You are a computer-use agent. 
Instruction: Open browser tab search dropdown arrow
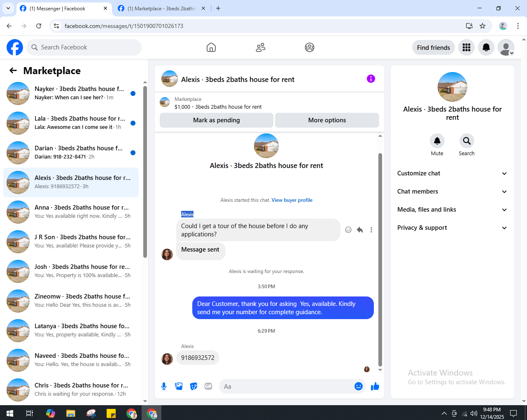tap(8, 8)
